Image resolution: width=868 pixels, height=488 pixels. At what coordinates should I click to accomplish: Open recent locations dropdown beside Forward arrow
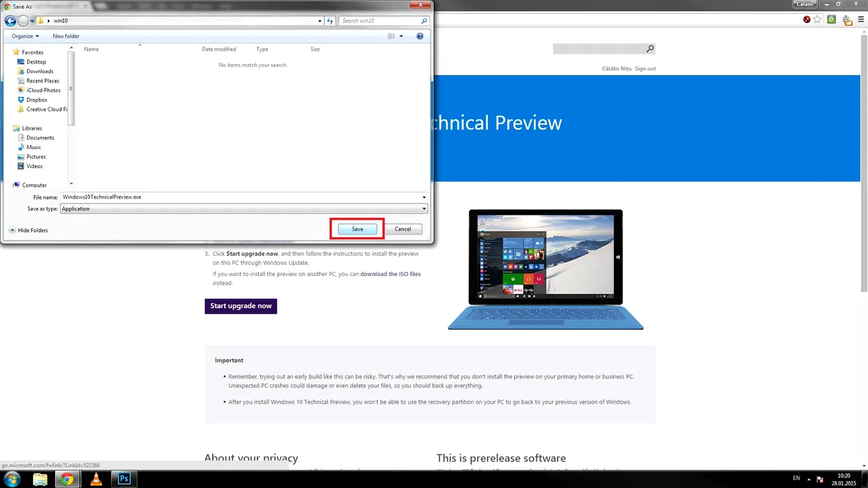click(x=32, y=21)
